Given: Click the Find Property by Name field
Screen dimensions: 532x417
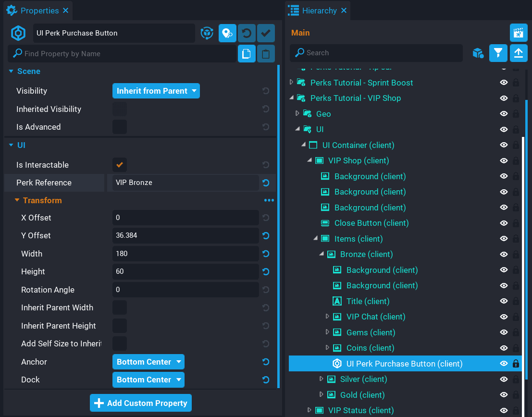Looking at the screenshot, I should [123, 54].
